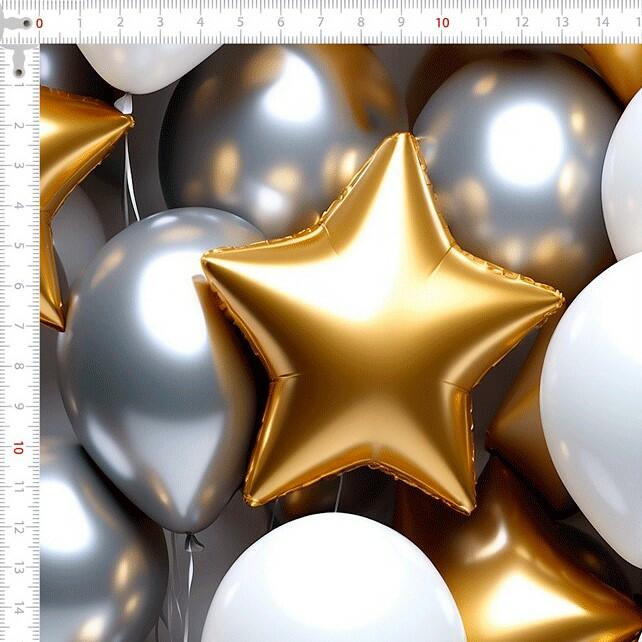Click the number 3 on the top ruler
The height and width of the screenshot is (642, 642).
160,22
